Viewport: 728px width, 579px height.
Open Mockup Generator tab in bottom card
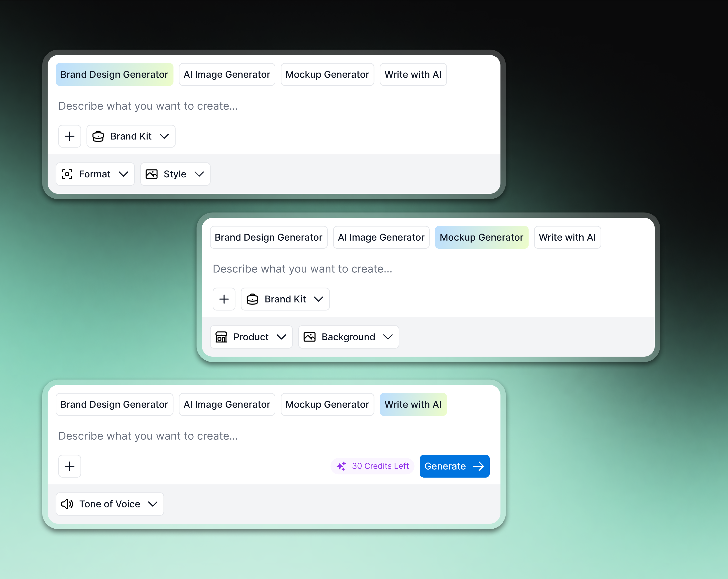pos(327,404)
